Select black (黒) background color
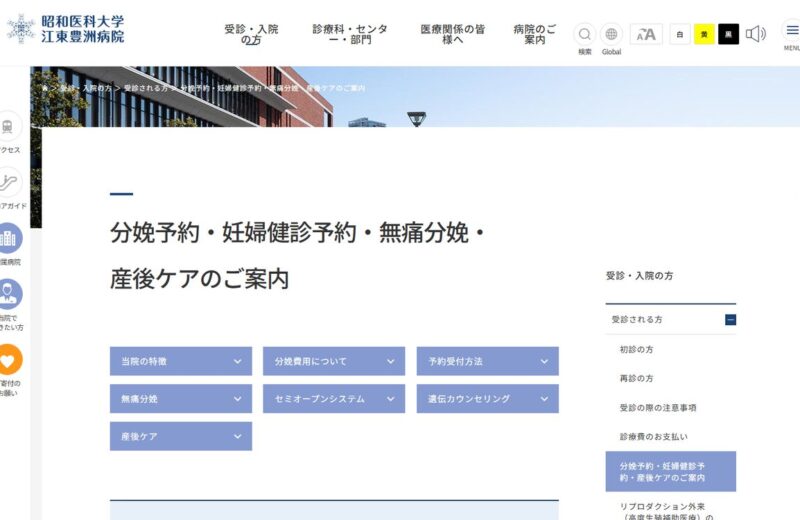This screenshot has height=520, width=800. tap(729, 34)
